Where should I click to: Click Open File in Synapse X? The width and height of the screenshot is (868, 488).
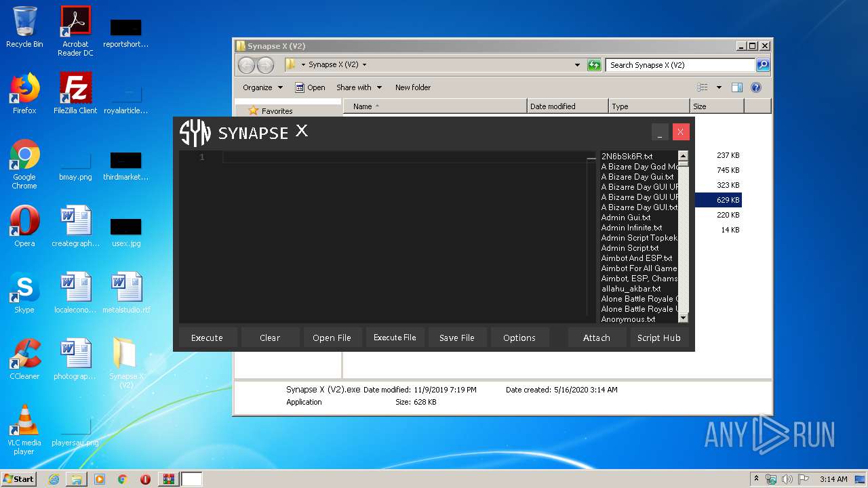(x=332, y=338)
